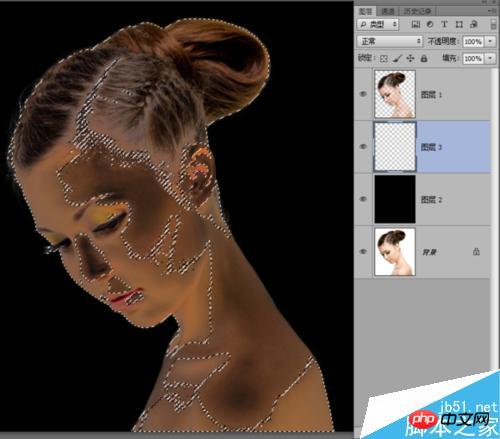Hide the black fill layer 2
This screenshot has width=500, height=439.
363,199
